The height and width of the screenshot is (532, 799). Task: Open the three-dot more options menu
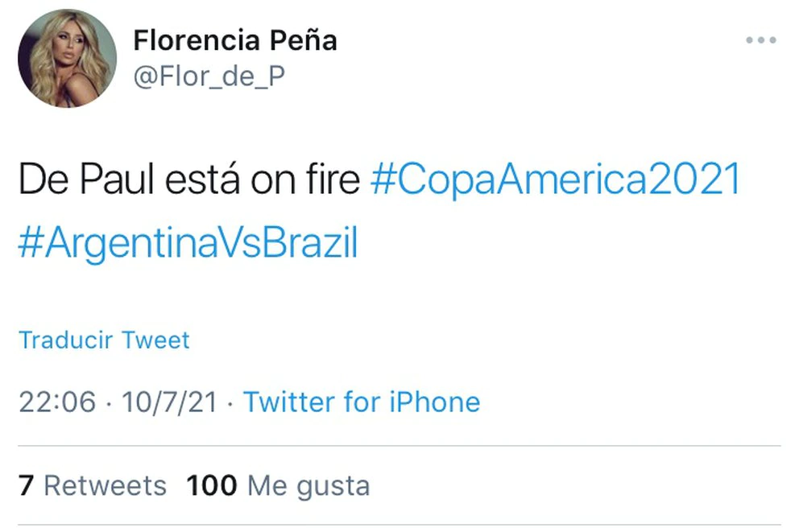pos(760,40)
